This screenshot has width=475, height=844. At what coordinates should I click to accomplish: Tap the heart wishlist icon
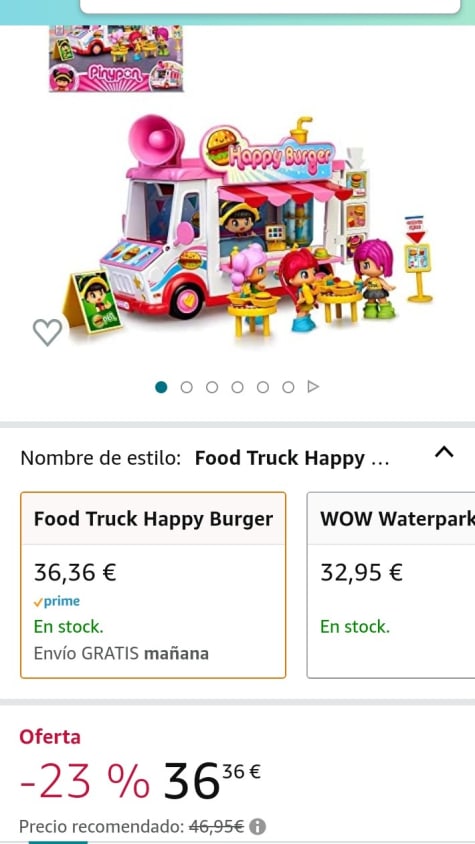point(47,332)
